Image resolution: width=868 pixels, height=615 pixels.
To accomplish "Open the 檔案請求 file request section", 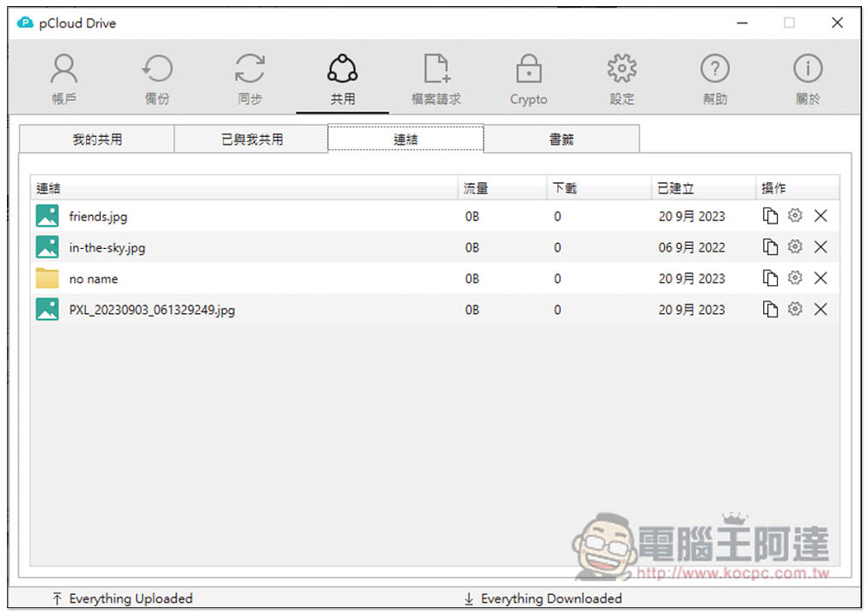I will click(436, 79).
